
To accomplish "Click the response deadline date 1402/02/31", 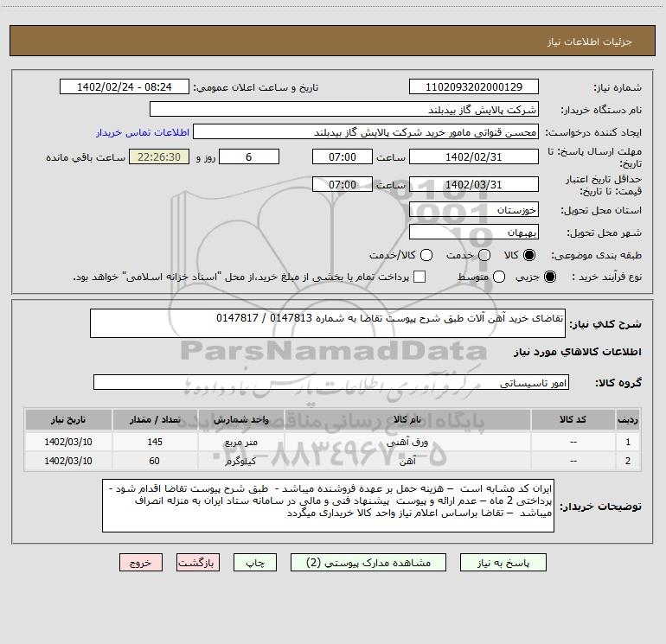I will click(x=474, y=156).
